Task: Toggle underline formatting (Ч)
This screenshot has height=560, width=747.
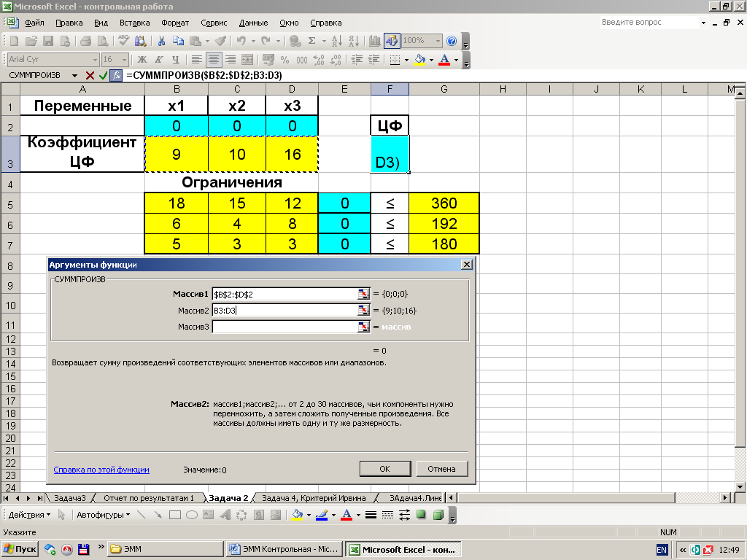Action: [x=175, y=60]
